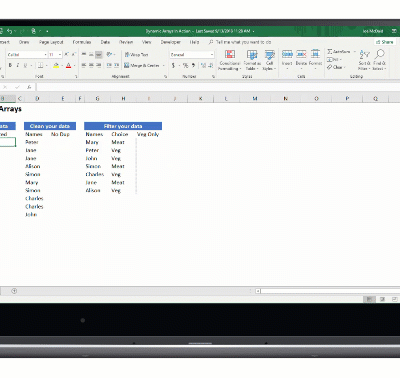Viewport: 400px width, 378px height.
Task: Open the Data ribbon tab
Action: click(105, 42)
